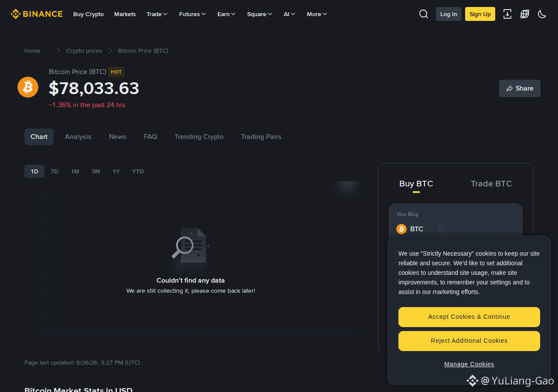
Task: Open Markets in the navigation bar
Action: click(125, 14)
